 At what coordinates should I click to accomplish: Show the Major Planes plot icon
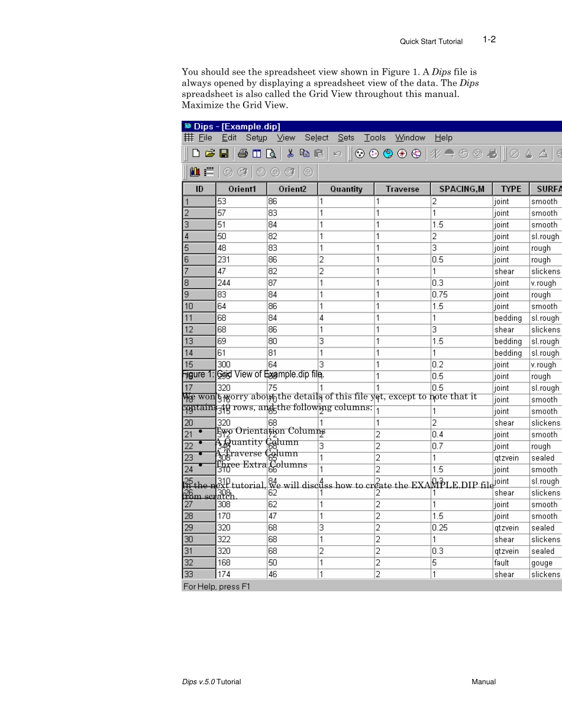[416, 153]
